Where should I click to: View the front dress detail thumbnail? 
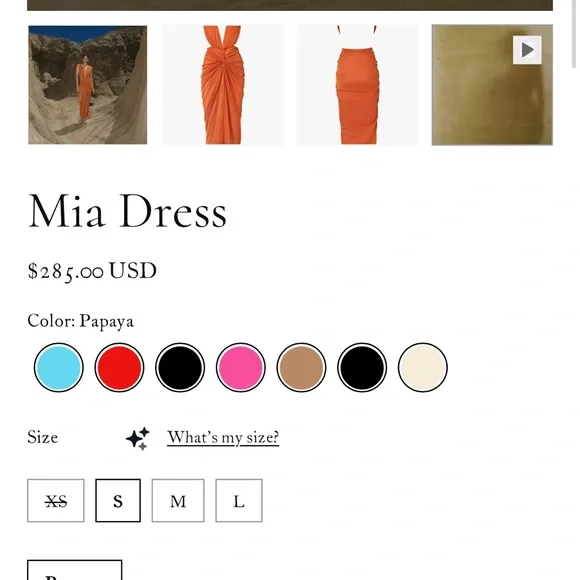tap(223, 85)
